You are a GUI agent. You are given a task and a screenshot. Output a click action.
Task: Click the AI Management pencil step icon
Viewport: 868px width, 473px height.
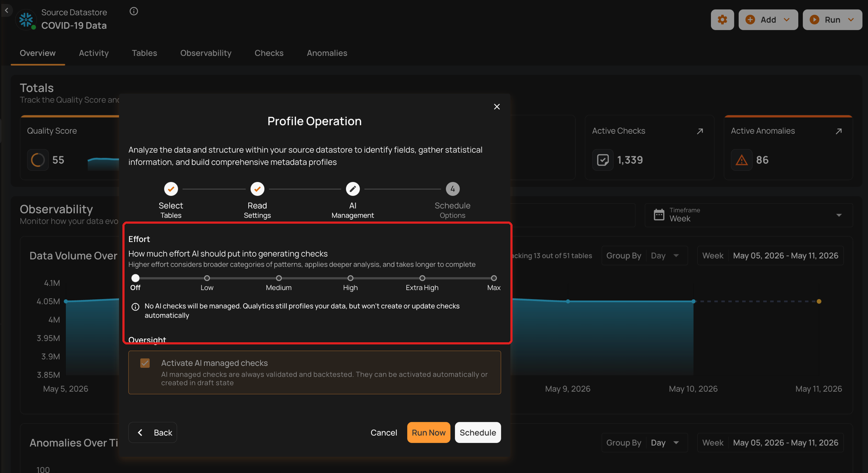(x=353, y=189)
